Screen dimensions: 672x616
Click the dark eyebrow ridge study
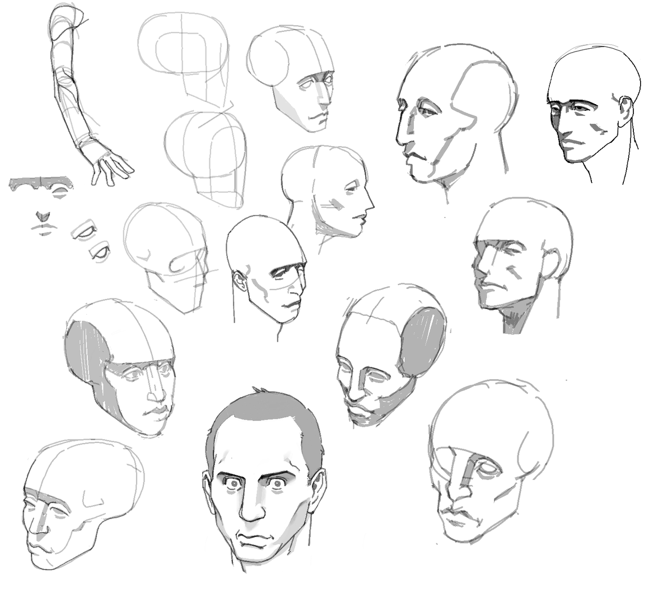(x=41, y=184)
